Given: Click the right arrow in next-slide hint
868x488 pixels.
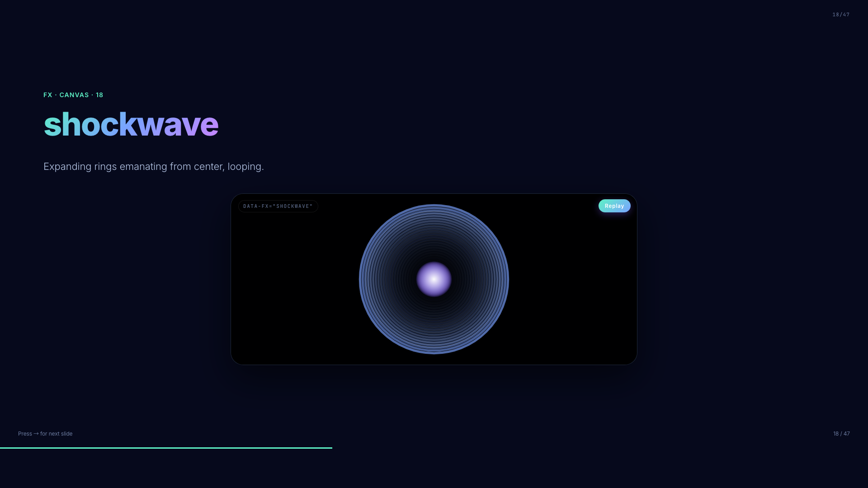Looking at the screenshot, I should (x=36, y=434).
